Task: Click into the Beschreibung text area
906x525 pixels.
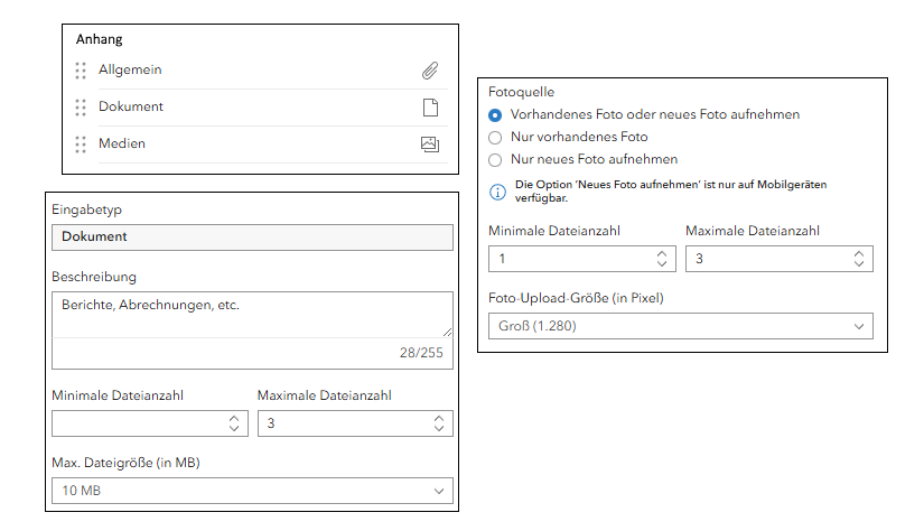Action: 253,314
